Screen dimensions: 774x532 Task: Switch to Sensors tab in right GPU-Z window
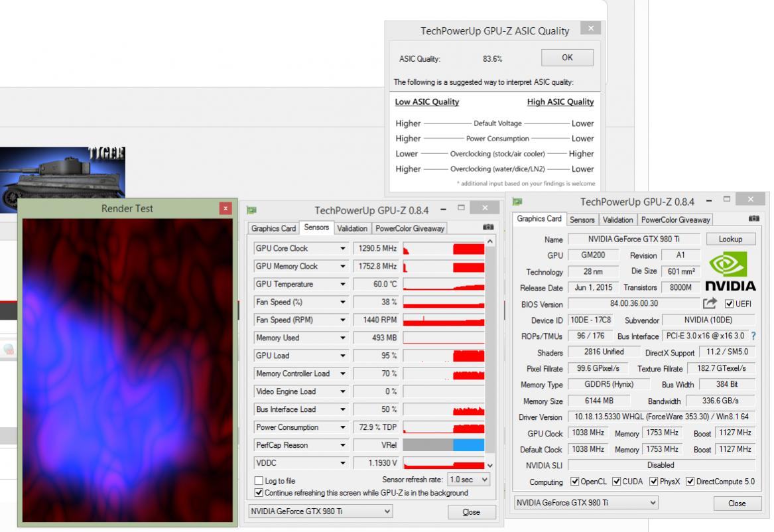(x=582, y=220)
